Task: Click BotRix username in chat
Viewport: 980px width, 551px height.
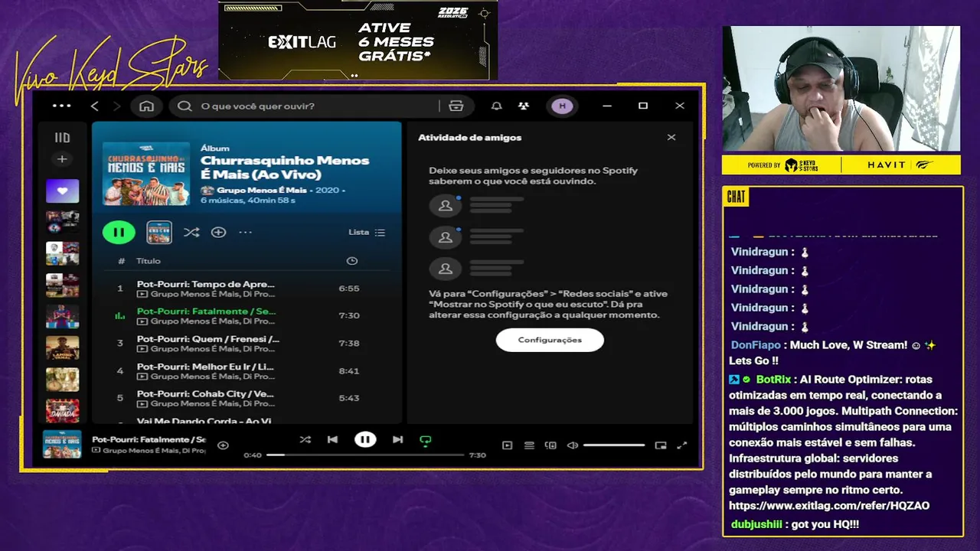Action: pos(773,380)
